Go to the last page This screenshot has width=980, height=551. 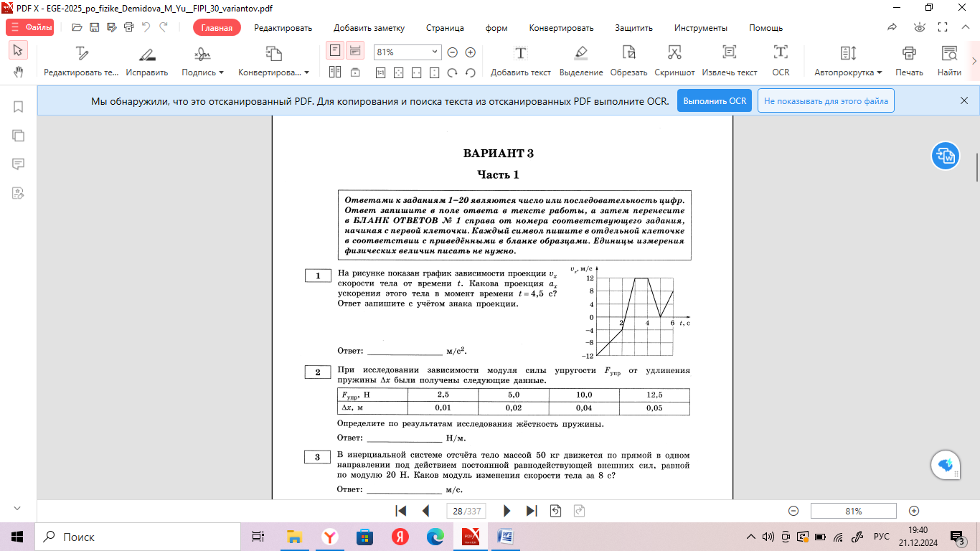532,511
